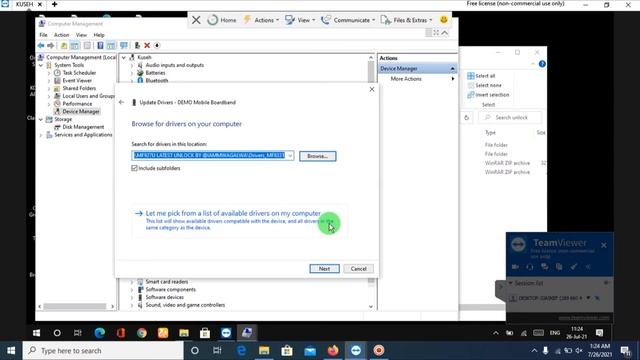
Task: Open the TeamViewer toolbar View menu
Action: 300,20
